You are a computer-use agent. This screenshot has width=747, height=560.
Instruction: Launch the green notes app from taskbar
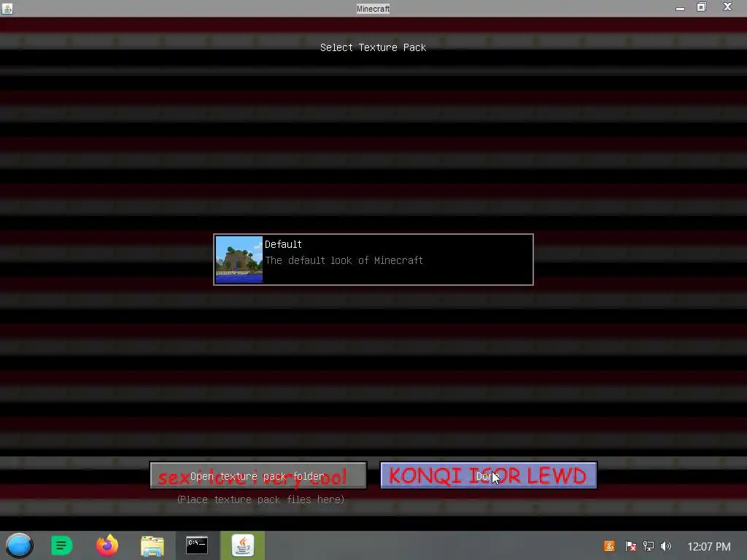[x=61, y=545]
